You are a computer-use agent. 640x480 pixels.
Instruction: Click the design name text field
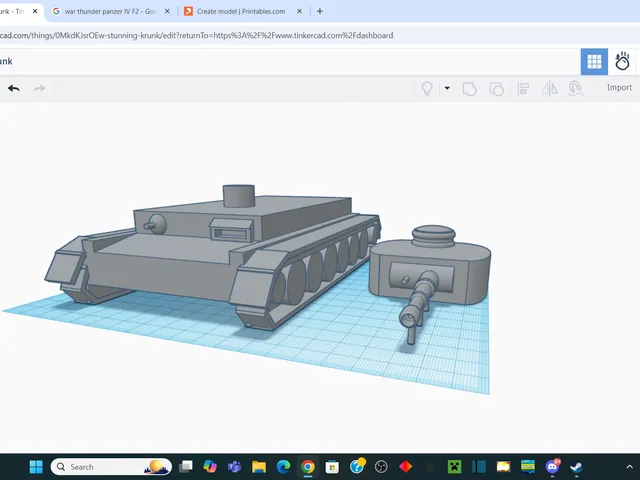(x=6, y=62)
